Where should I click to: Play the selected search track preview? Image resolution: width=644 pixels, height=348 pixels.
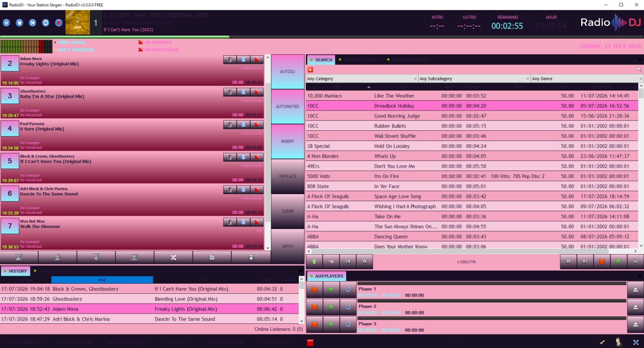coord(619,261)
